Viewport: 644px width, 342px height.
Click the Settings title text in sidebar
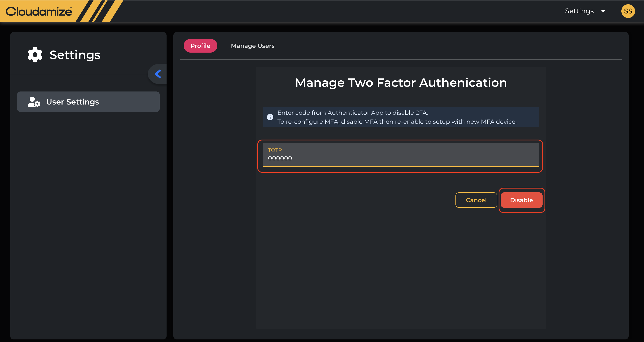(x=75, y=55)
